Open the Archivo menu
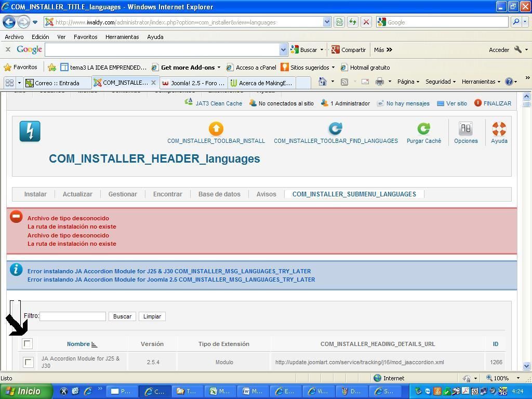 point(14,37)
